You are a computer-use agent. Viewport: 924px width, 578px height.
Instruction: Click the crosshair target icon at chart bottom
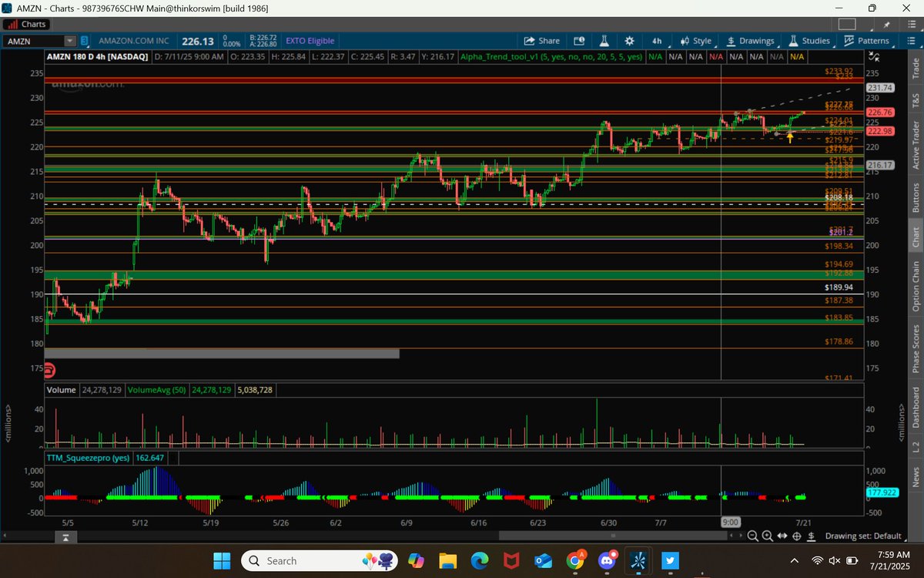(x=798, y=536)
